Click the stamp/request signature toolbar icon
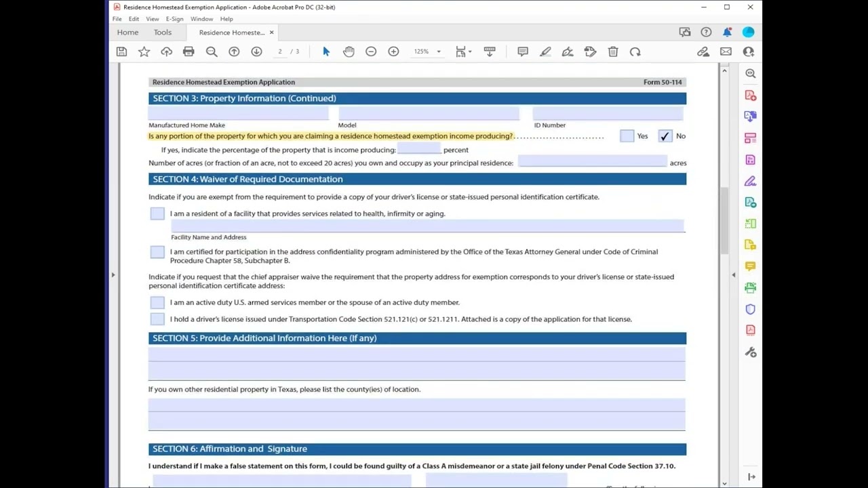The width and height of the screenshot is (868, 488). coord(590,52)
